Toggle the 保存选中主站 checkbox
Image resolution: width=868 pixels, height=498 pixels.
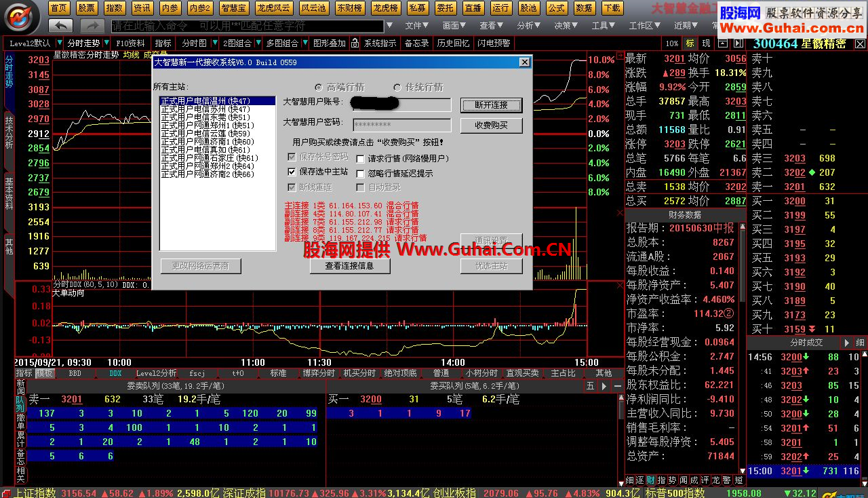[x=292, y=172]
